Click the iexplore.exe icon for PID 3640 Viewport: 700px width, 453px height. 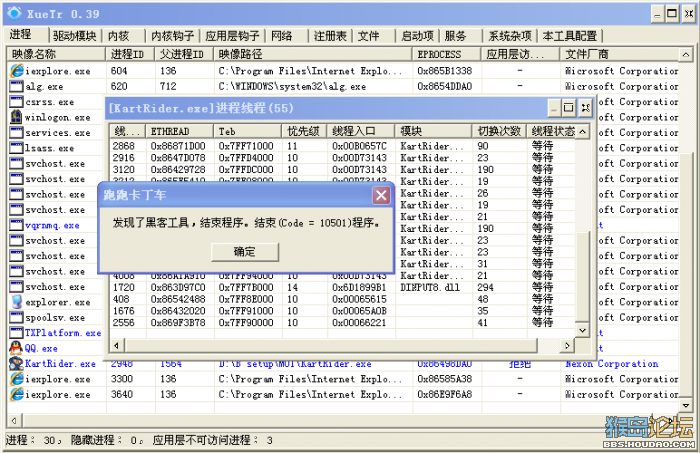pos(17,394)
